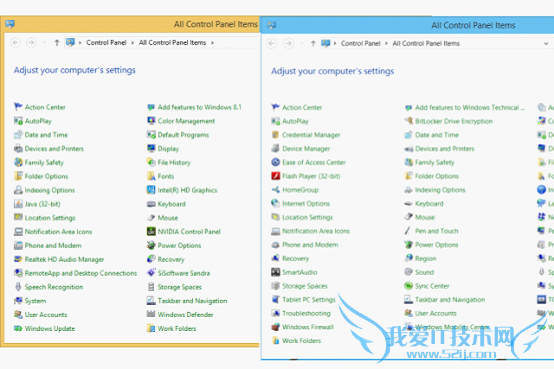Viewport: 554px width, 369px height.
Task: Open User Accounts link in left window
Action: (46, 314)
